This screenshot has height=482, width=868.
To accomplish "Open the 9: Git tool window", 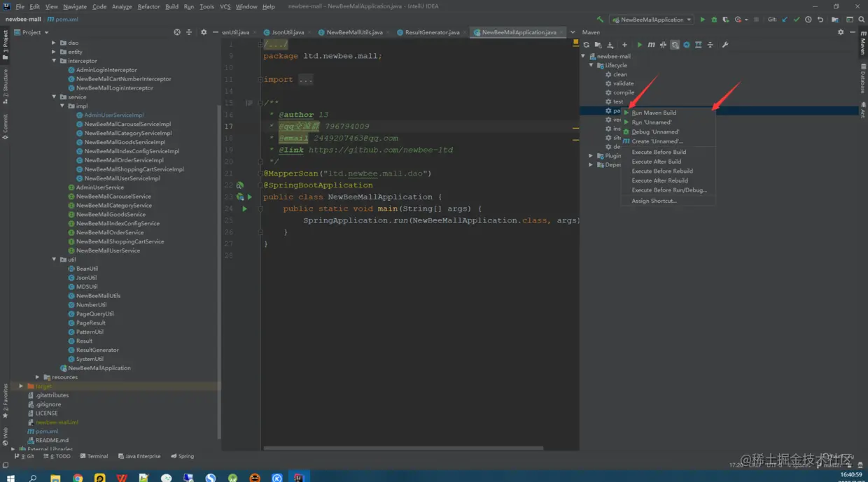I will pos(24,456).
